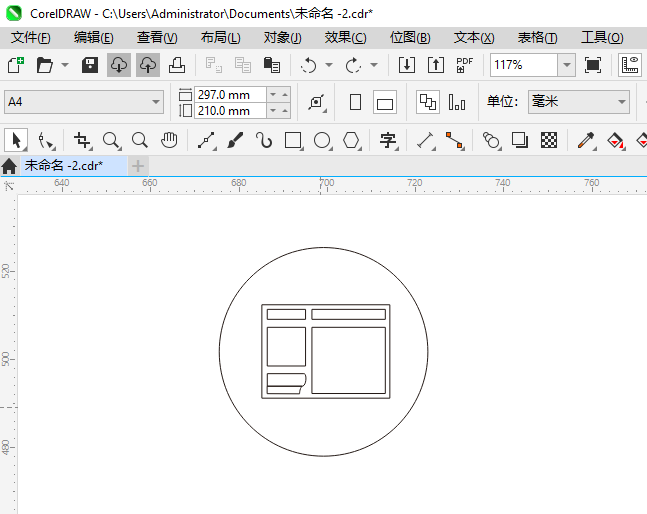Click the Paste clipboard icon

click(272, 65)
